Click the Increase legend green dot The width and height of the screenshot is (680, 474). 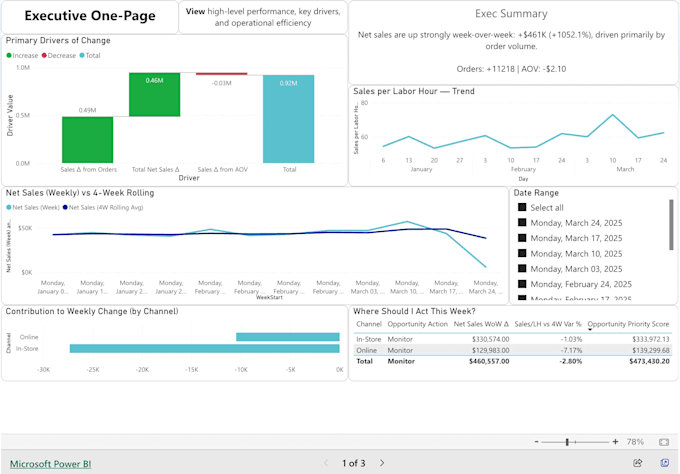click(9, 56)
